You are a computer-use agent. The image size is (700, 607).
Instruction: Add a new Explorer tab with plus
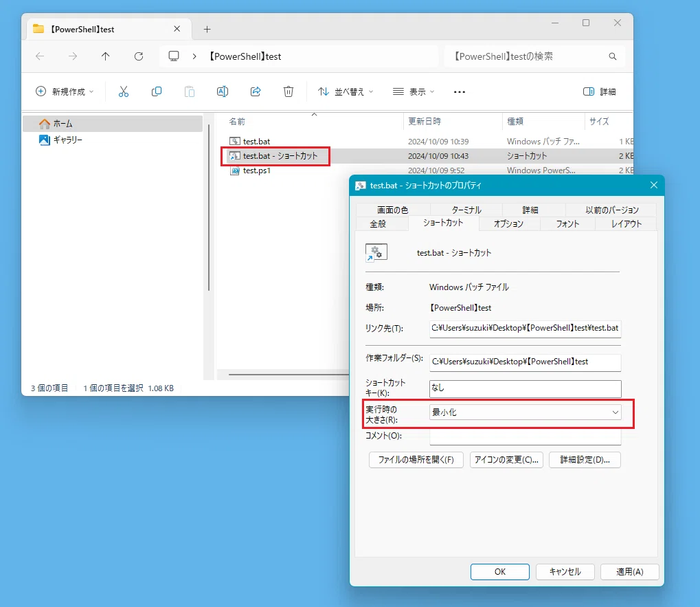coord(207,30)
